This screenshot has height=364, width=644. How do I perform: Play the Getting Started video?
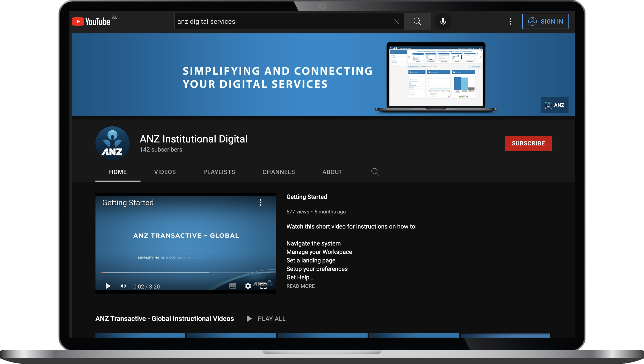tap(108, 286)
